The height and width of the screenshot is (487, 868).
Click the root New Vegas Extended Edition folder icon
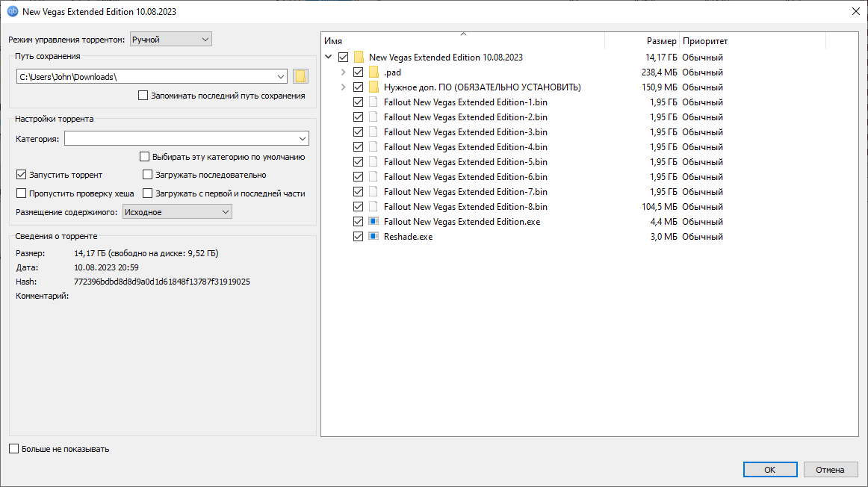(x=359, y=57)
